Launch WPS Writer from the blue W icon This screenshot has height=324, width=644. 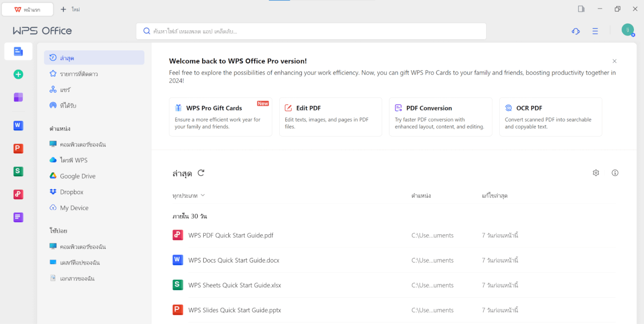pyautogui.click(x=19, y=125)
